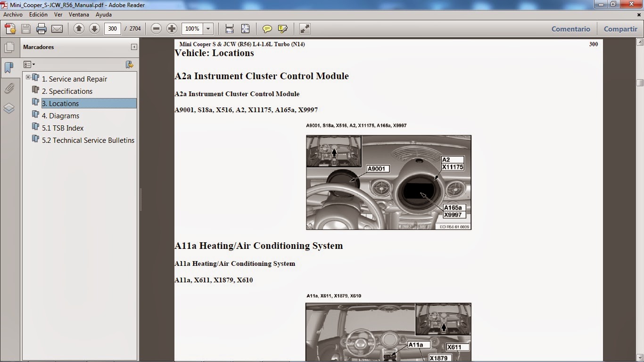Select the Add sticky note tool

pyautogui.click(x=267, y=29)
